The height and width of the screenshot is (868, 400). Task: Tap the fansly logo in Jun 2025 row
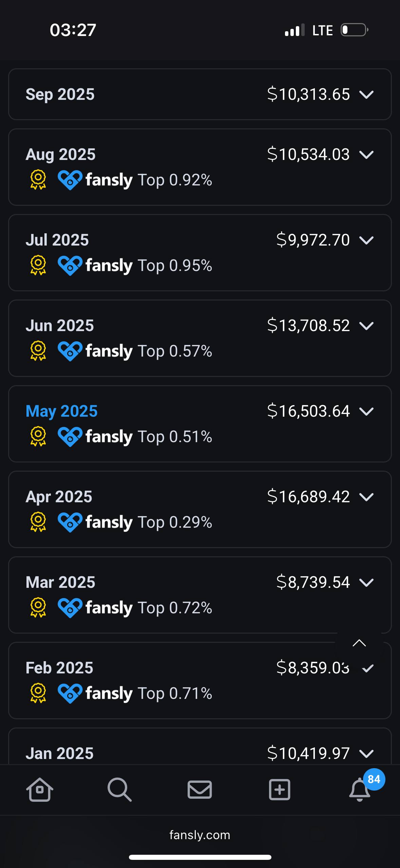pyautogui.click(x=95, y=351)
